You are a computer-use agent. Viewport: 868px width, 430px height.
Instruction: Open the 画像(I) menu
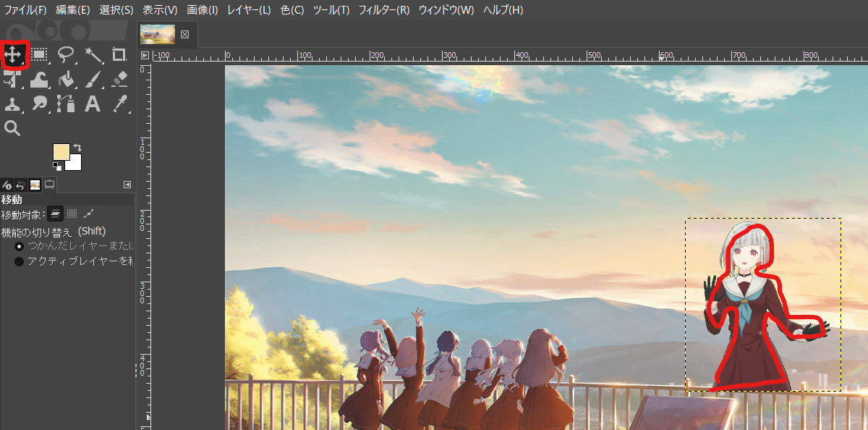203,10
